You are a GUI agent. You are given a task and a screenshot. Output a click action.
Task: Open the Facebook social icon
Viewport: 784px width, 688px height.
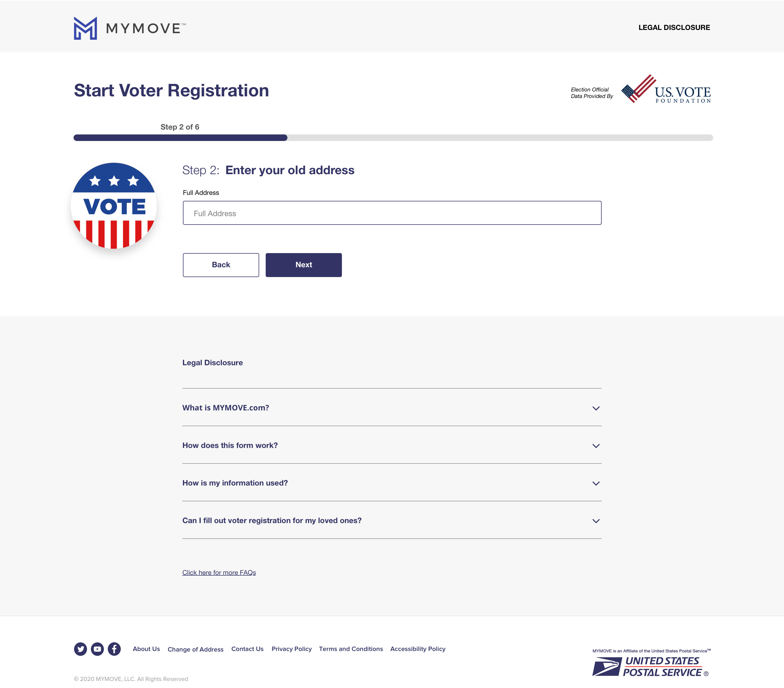114,649
